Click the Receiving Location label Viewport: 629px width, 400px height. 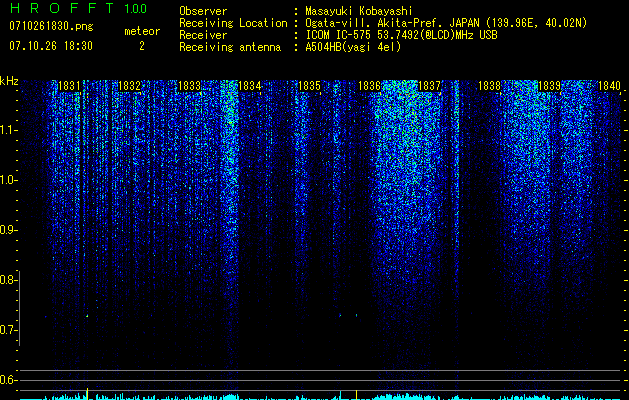(233, 23)
